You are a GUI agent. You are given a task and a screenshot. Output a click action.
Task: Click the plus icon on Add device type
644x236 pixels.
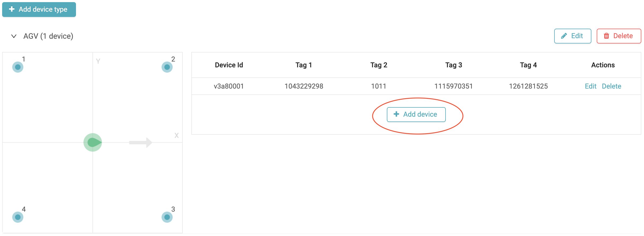12,9
